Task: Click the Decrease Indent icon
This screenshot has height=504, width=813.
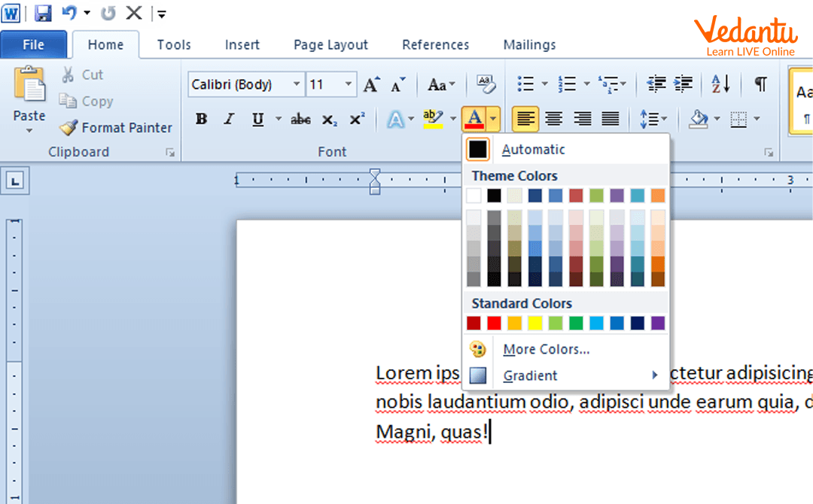Action: point(656,84)
